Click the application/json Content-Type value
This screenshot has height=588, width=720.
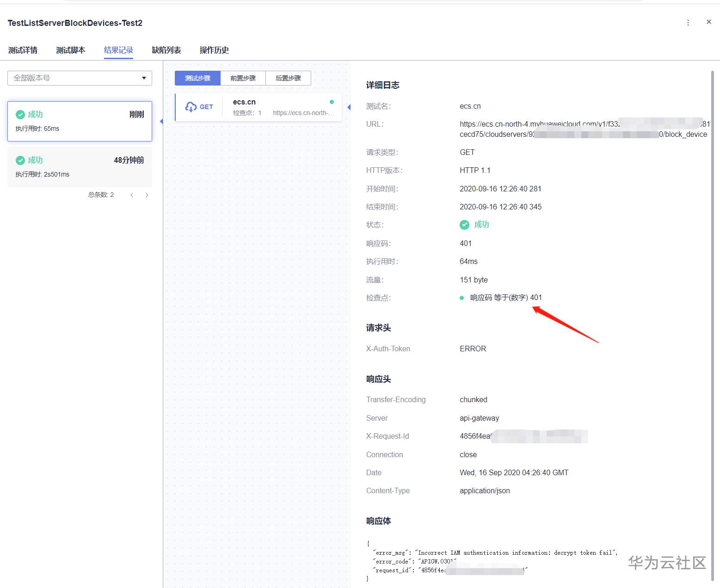[485, 490]
